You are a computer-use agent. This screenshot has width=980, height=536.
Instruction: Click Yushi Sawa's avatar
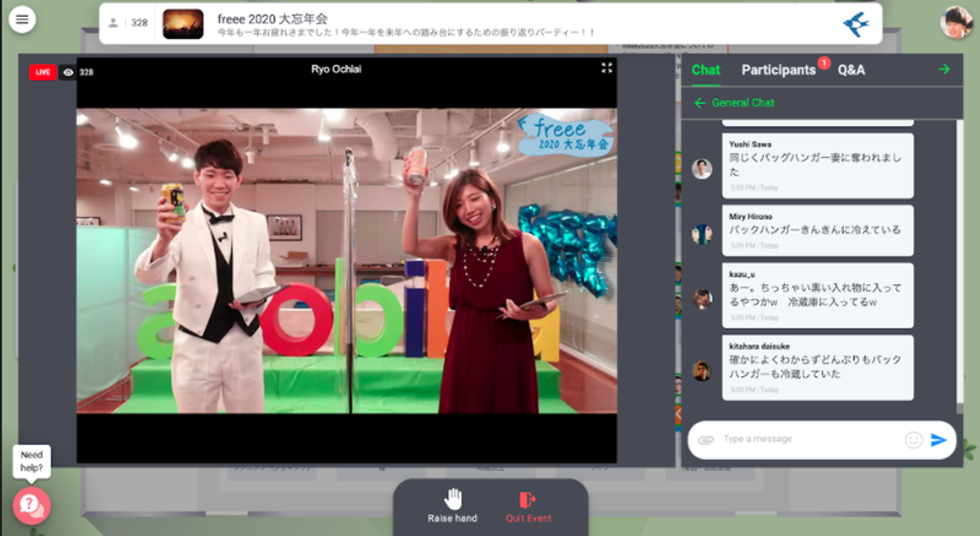(x=702, y=169)
